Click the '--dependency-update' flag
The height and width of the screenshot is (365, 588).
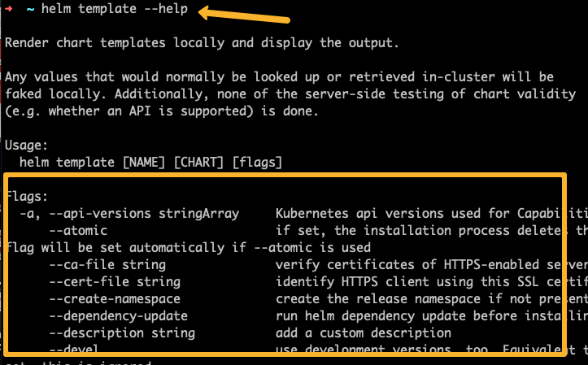pyautogui.click(x=119, y=315)
